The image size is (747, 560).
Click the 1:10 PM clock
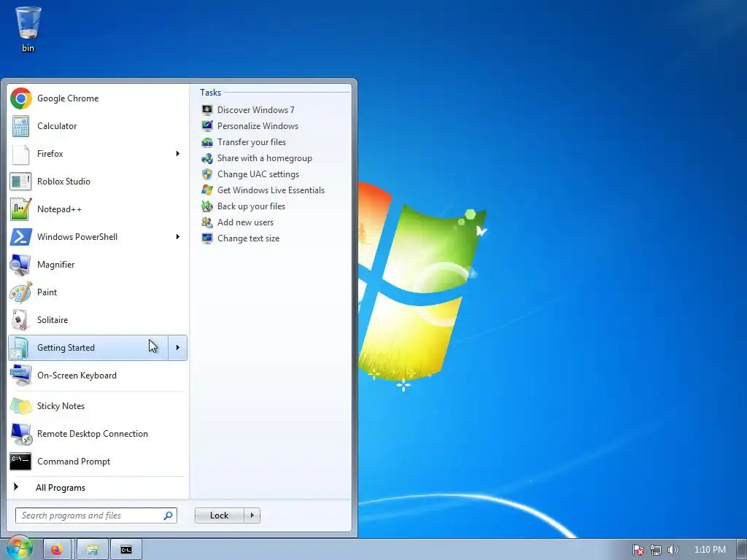pos(710,550)
